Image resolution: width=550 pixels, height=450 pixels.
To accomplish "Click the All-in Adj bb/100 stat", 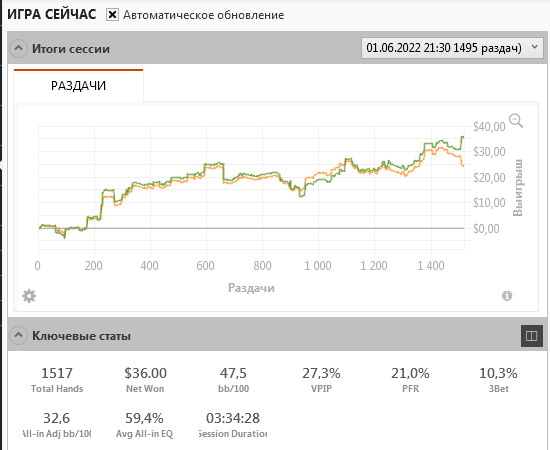I will [57, 424].
